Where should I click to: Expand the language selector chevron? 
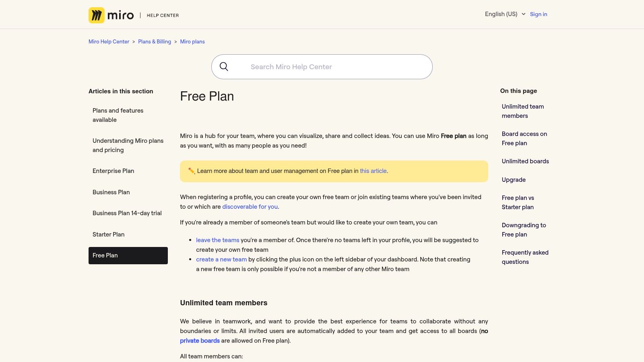pos(523,14)
